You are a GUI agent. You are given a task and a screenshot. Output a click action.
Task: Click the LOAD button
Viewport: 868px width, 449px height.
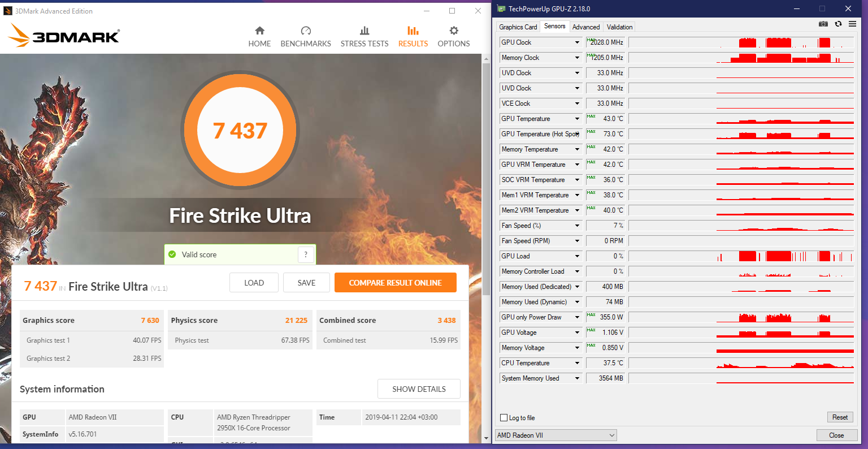point(254,283)
